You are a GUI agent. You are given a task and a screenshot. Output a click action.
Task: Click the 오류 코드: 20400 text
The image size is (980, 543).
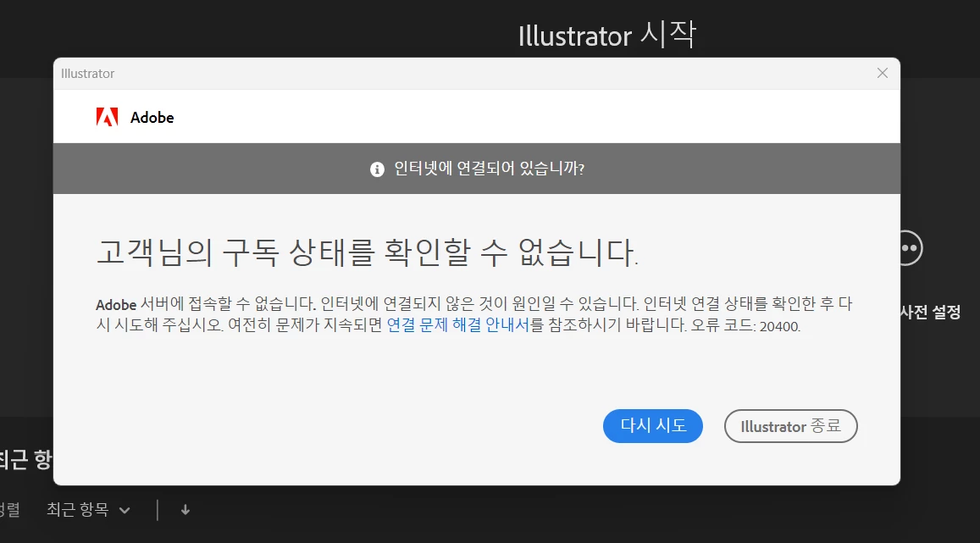(745, 325)
